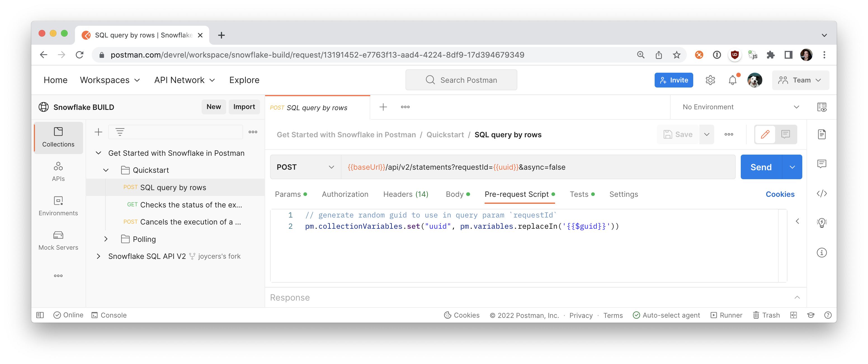868x364 pixels.
Task: Open the code snippet panel icon
Action: (x=822, y=193)
